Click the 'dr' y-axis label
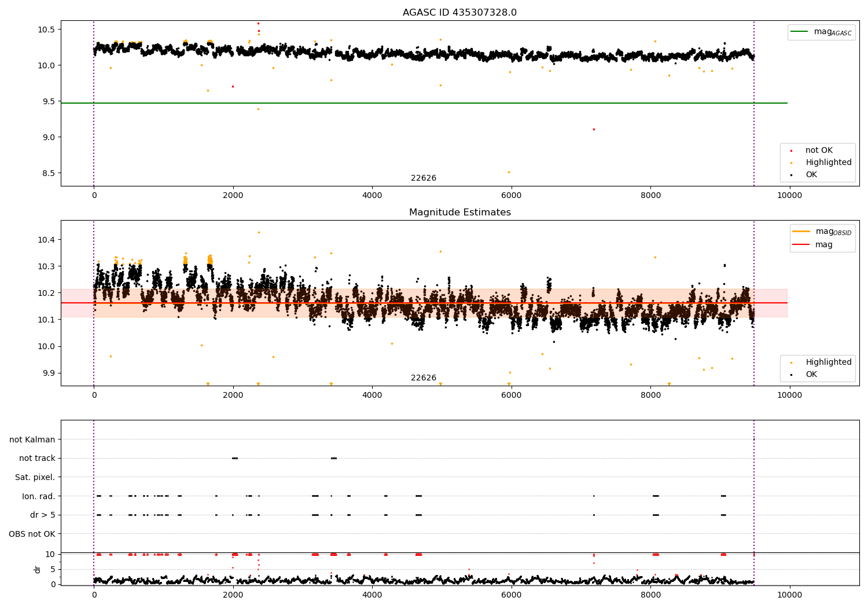The width and height of the screenshot is (868, 608). pyautogui.click(x=38, y=569)
